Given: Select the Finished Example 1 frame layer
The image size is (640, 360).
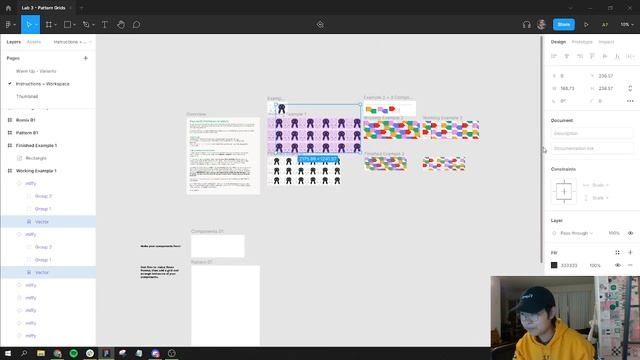Looking at the screenshot, I should coord(36,145).
